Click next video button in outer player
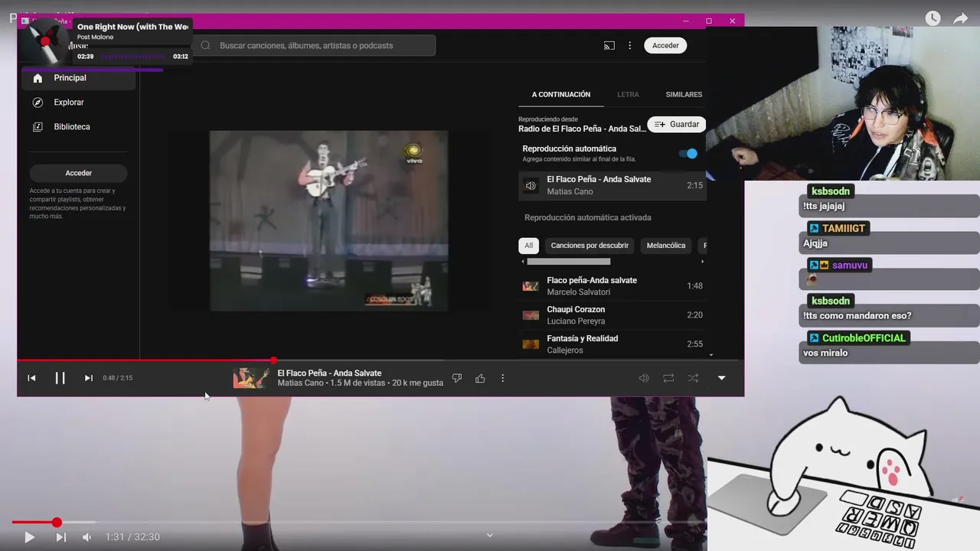 (x=60, y=537)
